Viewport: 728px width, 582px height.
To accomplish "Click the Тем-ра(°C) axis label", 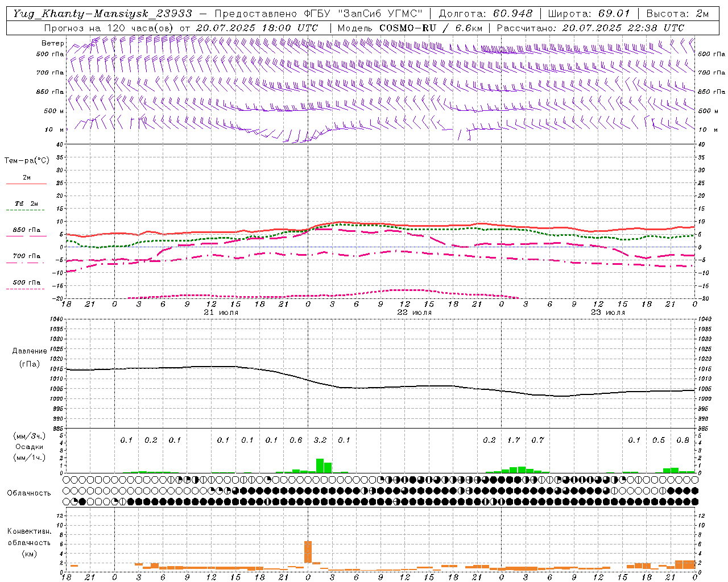I will pos(27,161).
